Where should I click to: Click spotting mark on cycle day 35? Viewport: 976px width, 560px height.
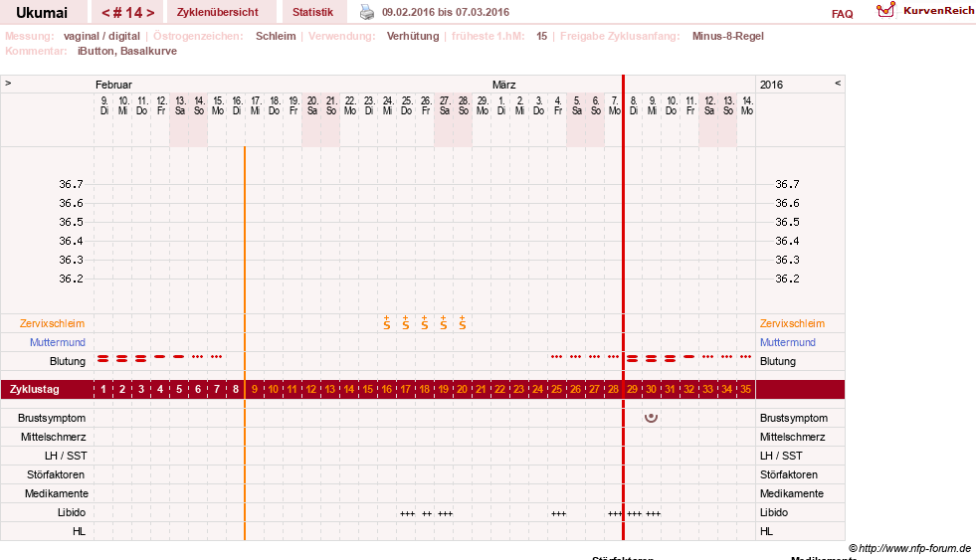pyautogui.click(x=746, y=356)
